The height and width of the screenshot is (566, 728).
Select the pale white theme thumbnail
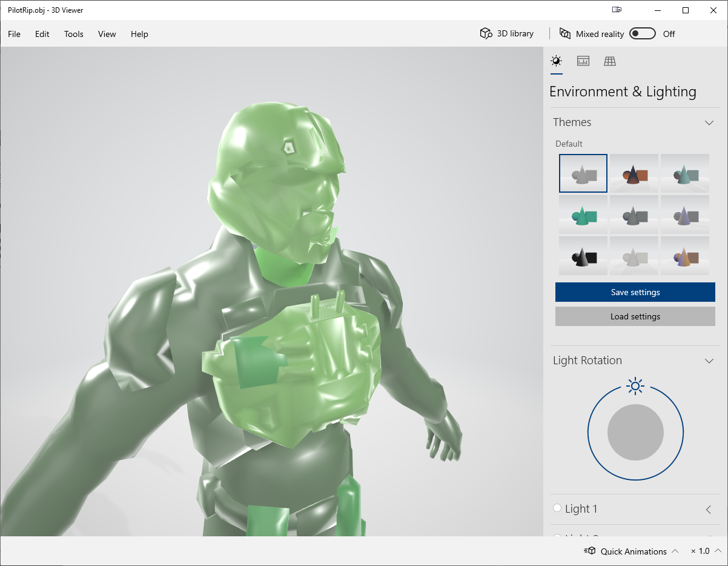tap(634, 256)
